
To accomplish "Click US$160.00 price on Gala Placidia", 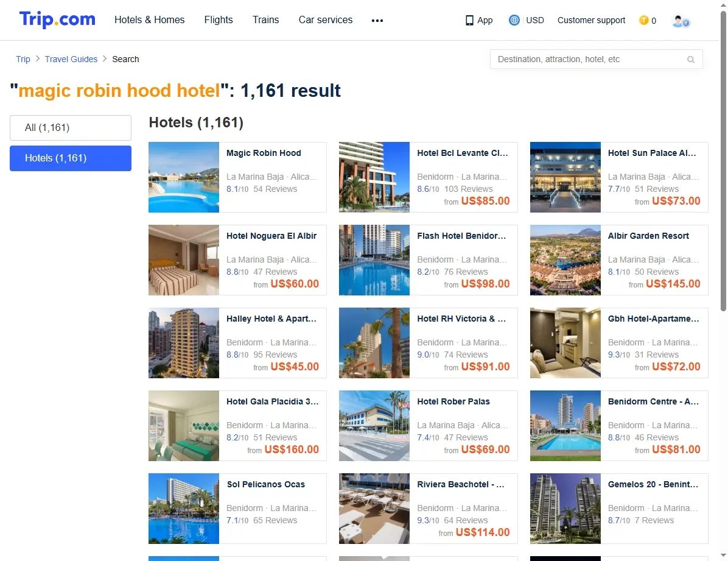I will pyautogui.click(x=292, y=449).
